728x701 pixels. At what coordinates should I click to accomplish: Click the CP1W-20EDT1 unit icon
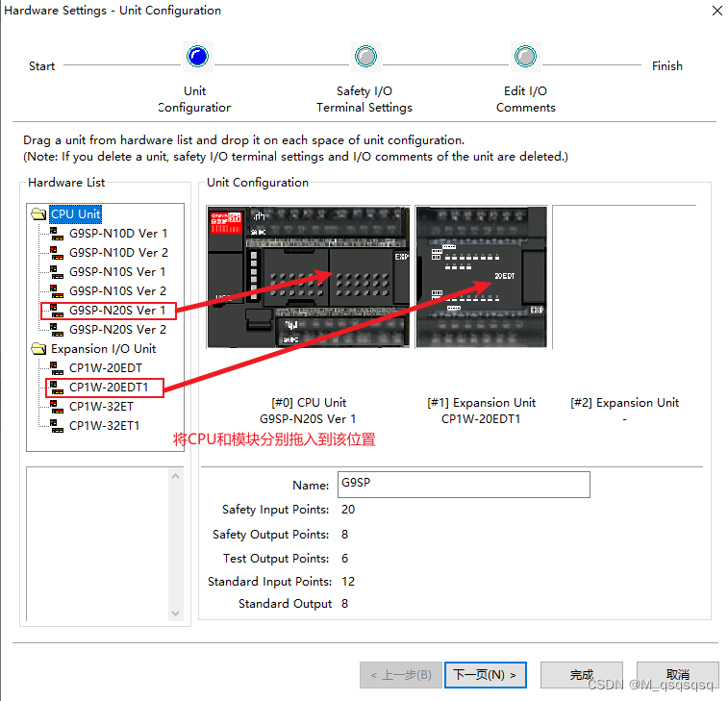pyautogui.click(x=57, y=388)
